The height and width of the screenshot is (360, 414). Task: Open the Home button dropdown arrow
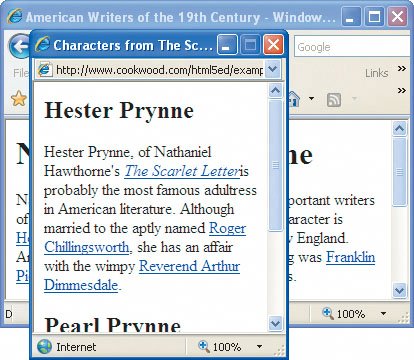tap(311, 98)
